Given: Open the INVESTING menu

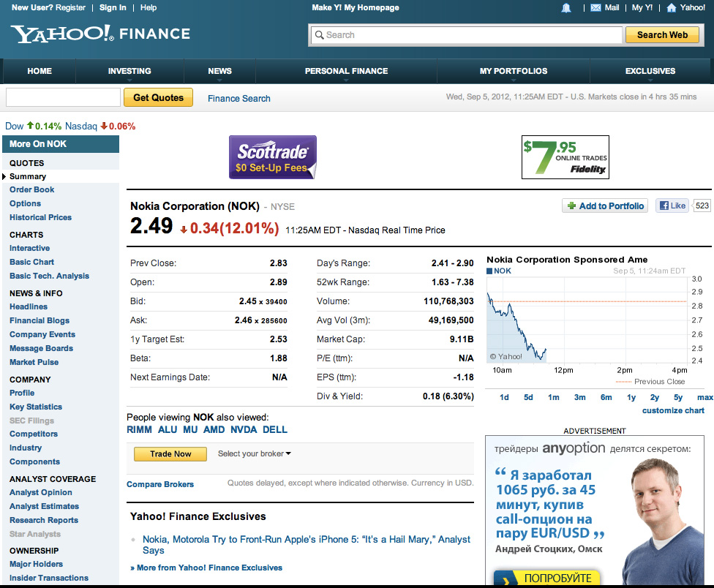Looking at the screenshot, I should point(129,71).
